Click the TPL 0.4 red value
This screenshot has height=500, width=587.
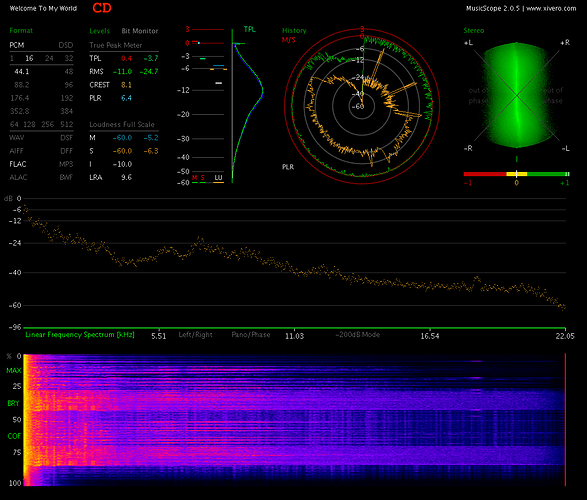point(127,58)
